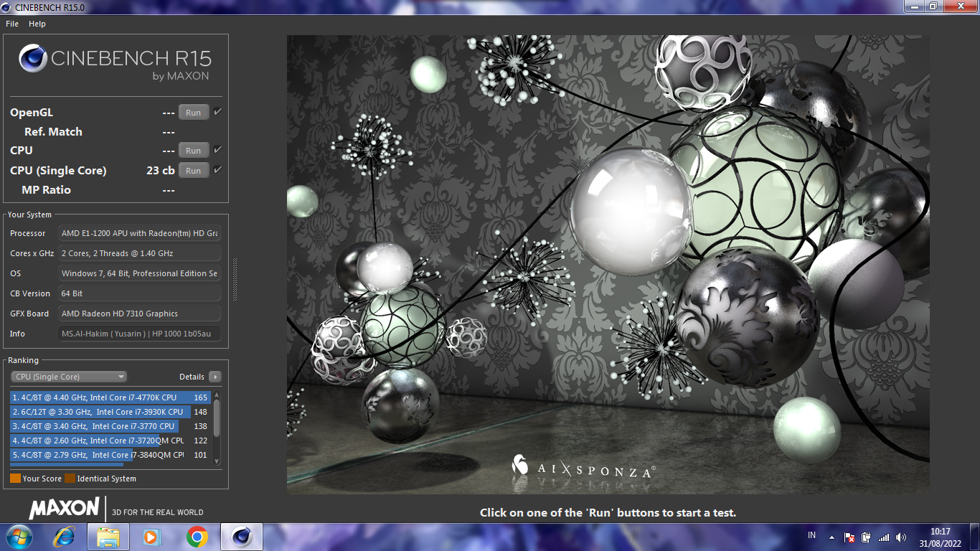Select the i7-4770K ranking row
This screenshot has width=980, height=551.
point(110,397)
